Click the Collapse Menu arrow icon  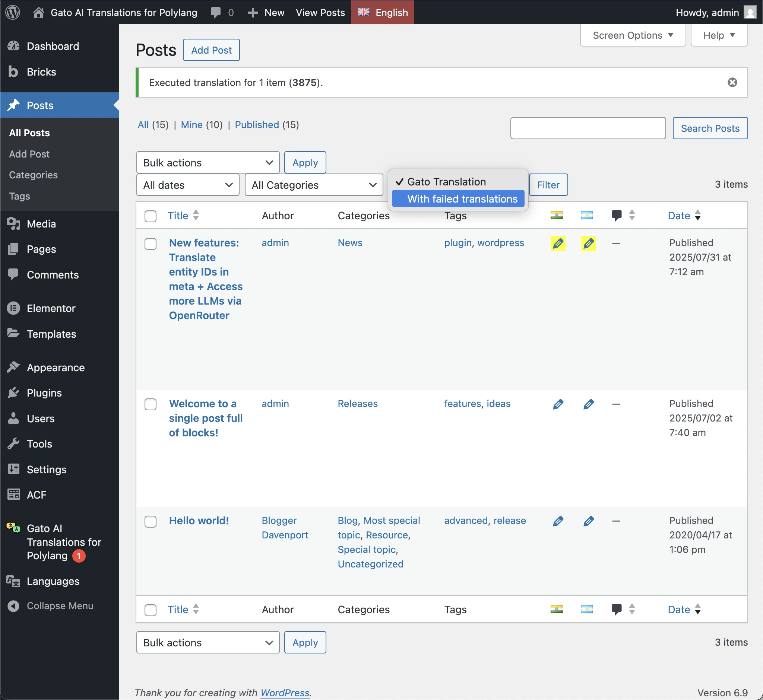[x=13, y=606]
